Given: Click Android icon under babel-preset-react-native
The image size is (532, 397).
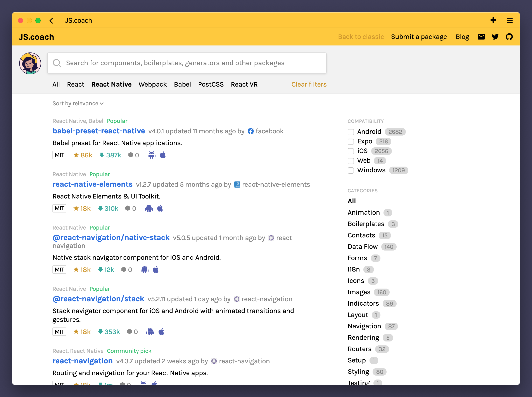Looking at the screenshot, I should click(152, 155).
